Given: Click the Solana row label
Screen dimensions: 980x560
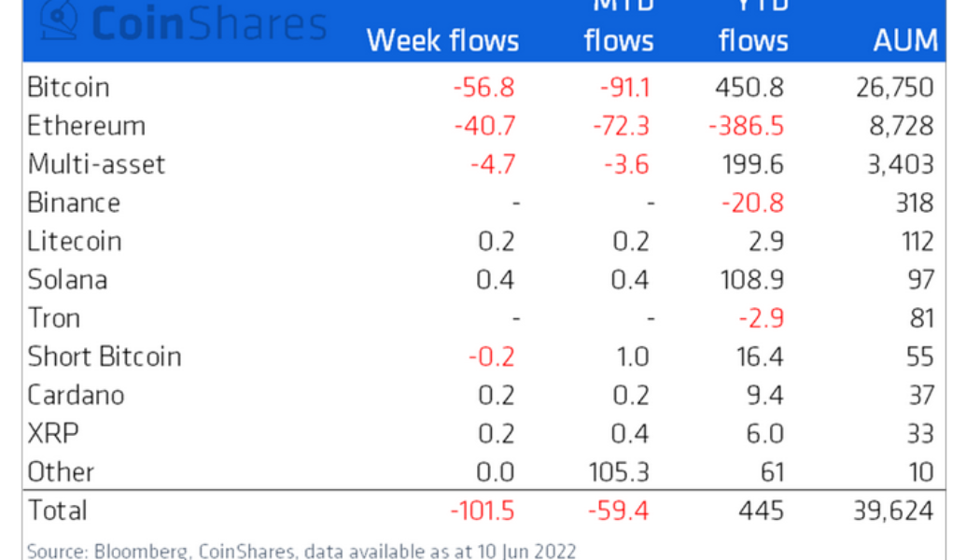Looking at the screenshot, I should pos(67,279).
